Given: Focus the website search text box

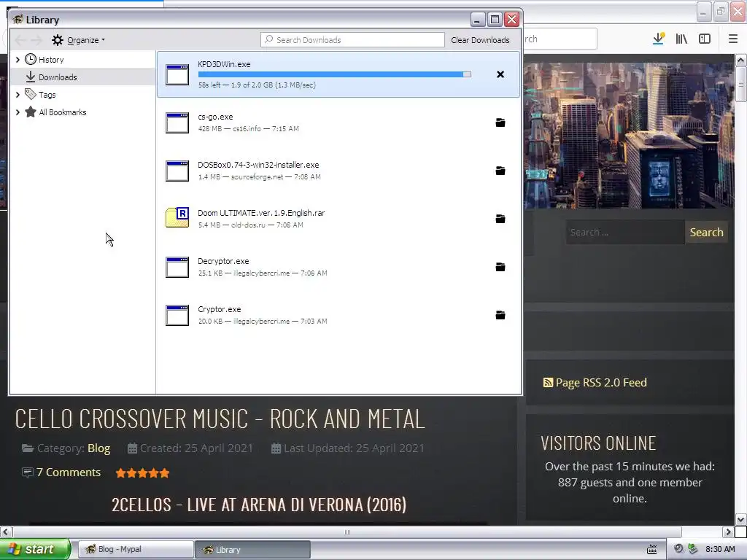Looking at the screenshot, I should pyautogui.click(x=625, y=233).
